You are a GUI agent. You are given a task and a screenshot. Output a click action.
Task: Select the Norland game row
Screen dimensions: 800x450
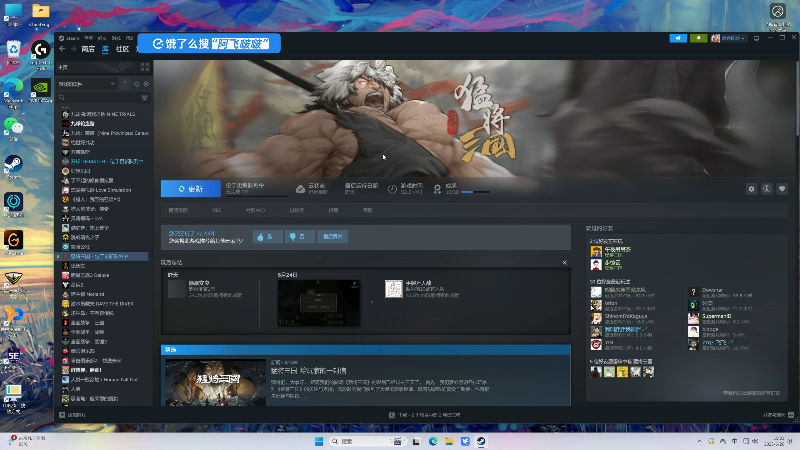105,294
